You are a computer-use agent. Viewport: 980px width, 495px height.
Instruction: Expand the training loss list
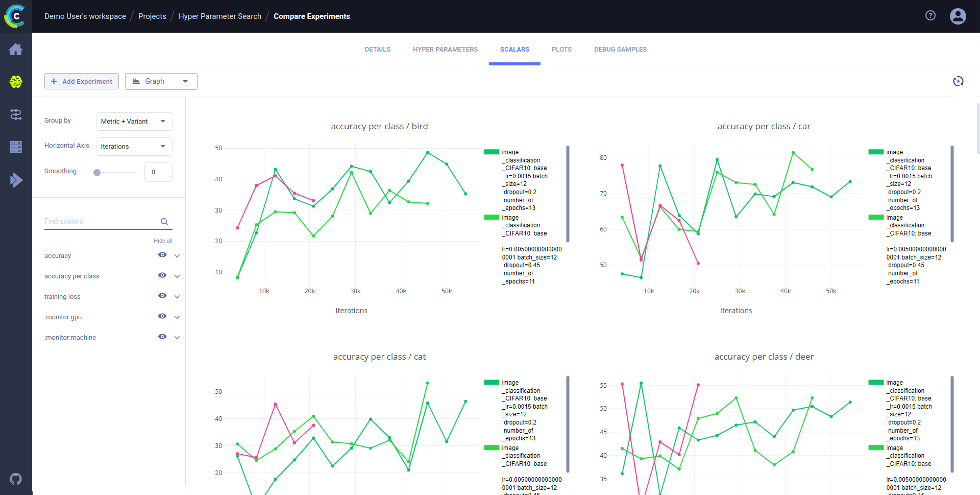tap(177, 297)
